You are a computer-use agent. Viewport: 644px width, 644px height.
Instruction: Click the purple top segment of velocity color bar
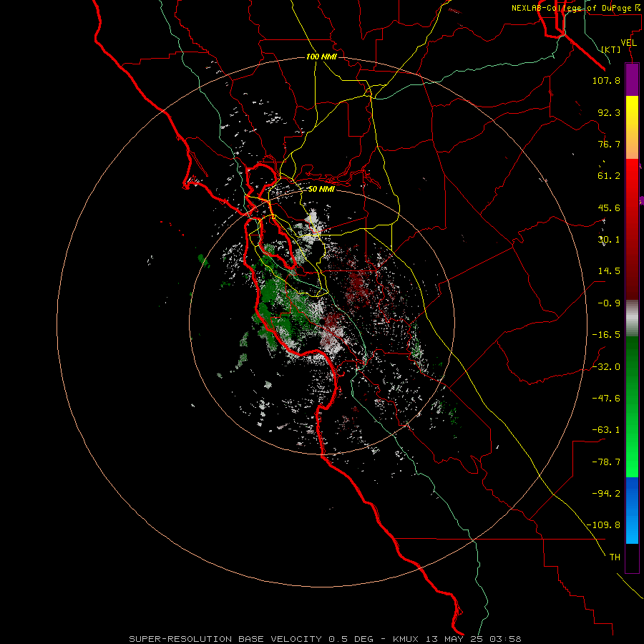click(x=632, y=79)
